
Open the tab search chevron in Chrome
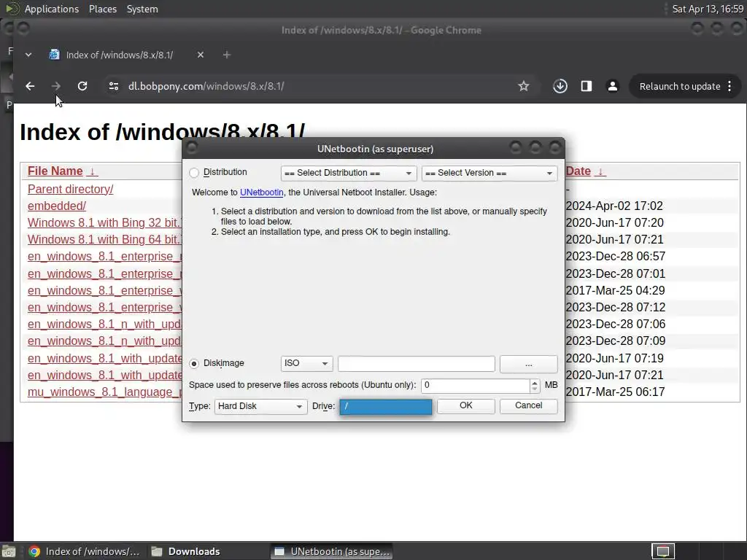pyautogui.click(x=28, y=55)
